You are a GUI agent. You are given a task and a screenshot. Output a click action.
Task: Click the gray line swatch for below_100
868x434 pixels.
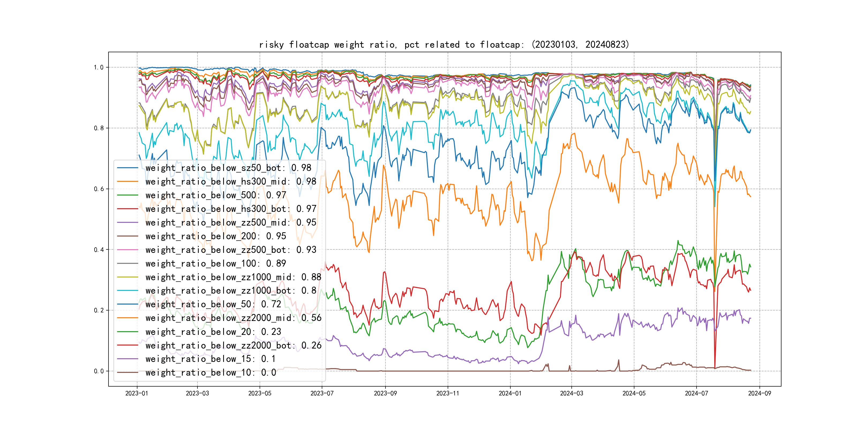(127, 264)
